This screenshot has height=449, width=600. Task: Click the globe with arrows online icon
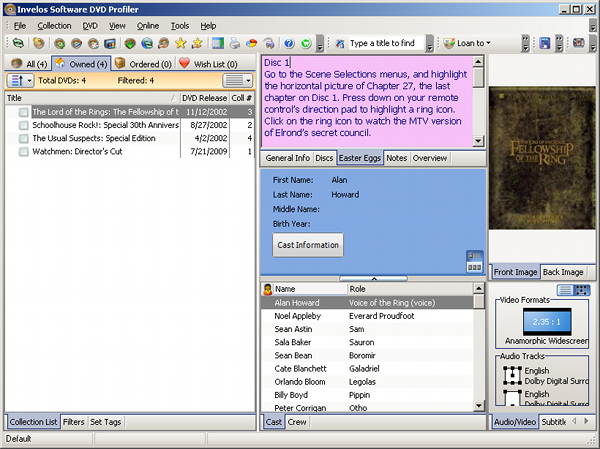click(x=147, y=43)
